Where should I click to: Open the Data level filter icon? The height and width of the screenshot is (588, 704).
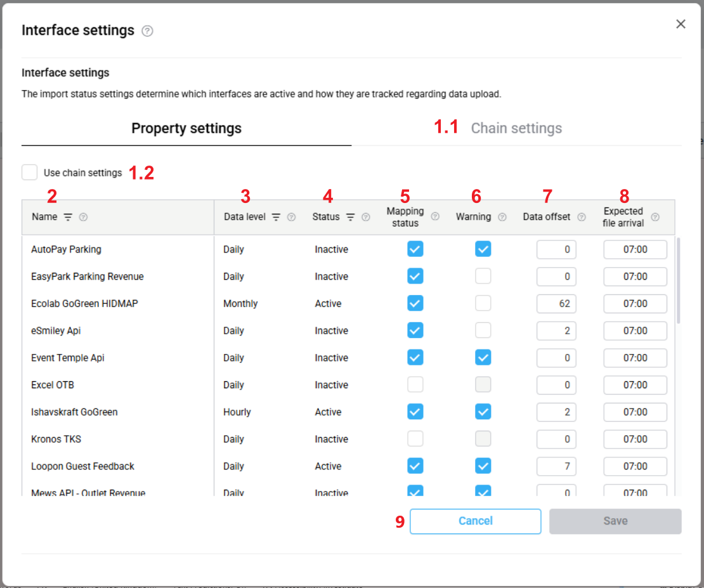point(276,217)
